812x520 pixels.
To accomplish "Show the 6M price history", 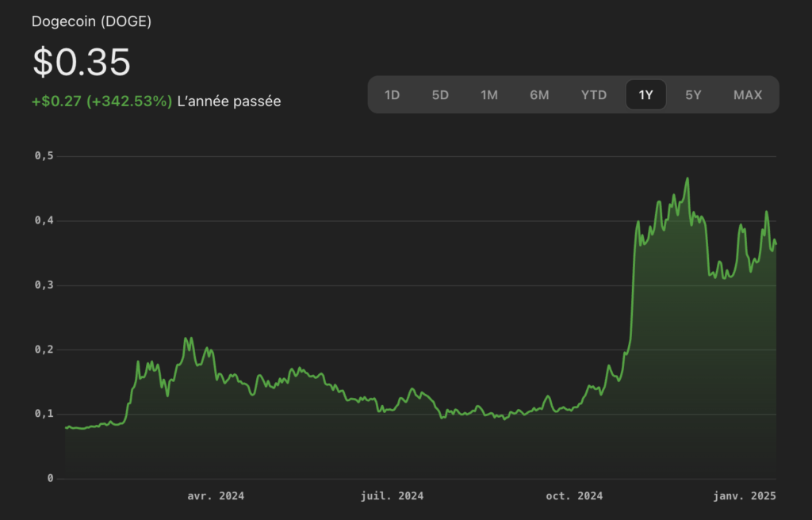I will [539, 95].
